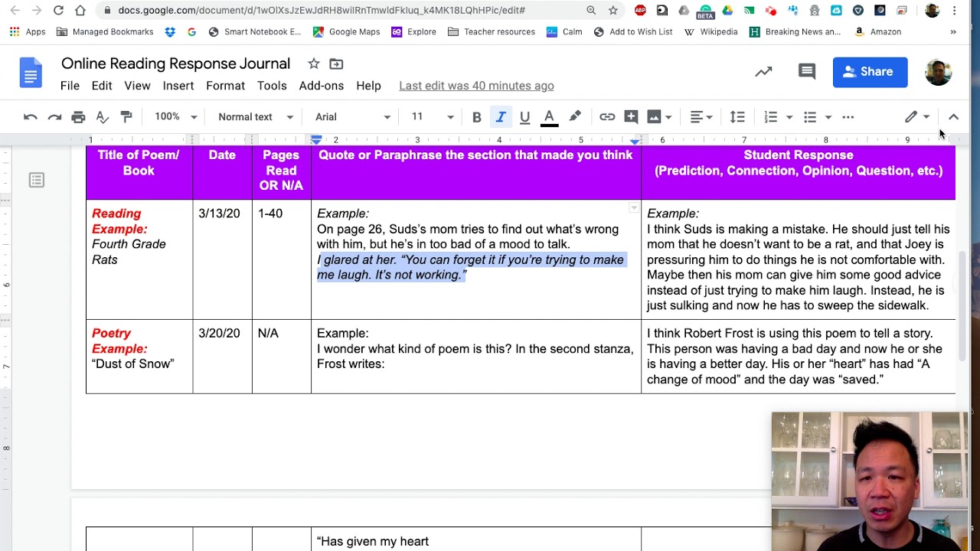
Task: Insert a link with chain icon
Action: point(607,117)
